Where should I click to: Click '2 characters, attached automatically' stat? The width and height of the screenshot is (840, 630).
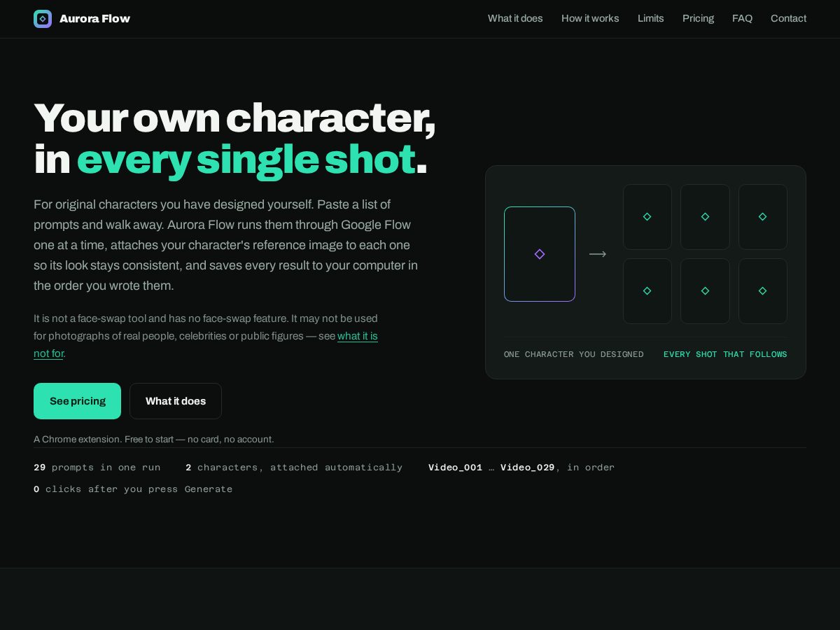click(x=294, y=468)
